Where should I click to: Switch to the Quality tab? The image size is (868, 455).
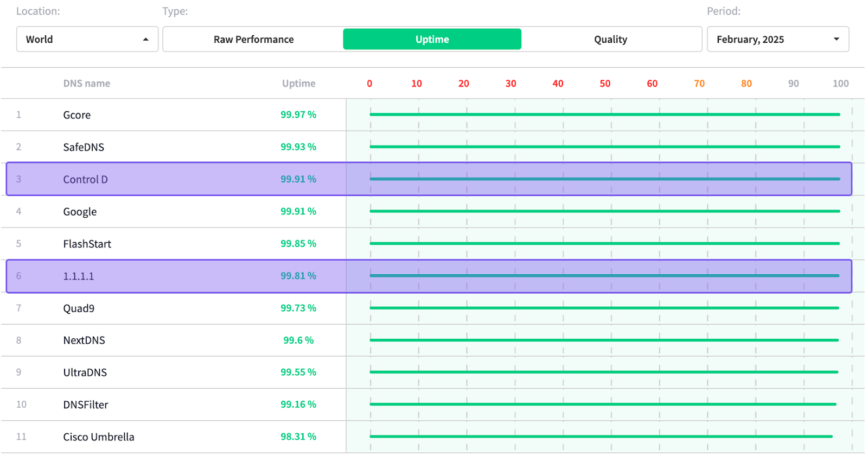[x=611, y=39]
